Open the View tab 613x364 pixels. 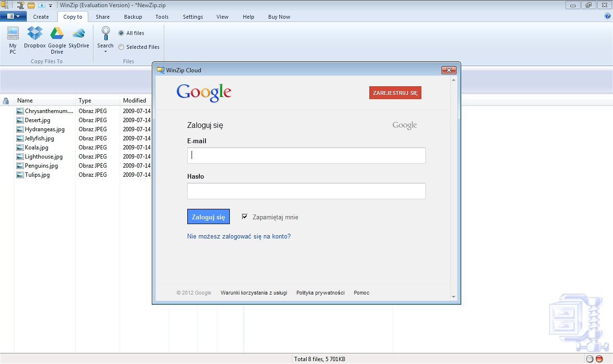pos(222,17)
